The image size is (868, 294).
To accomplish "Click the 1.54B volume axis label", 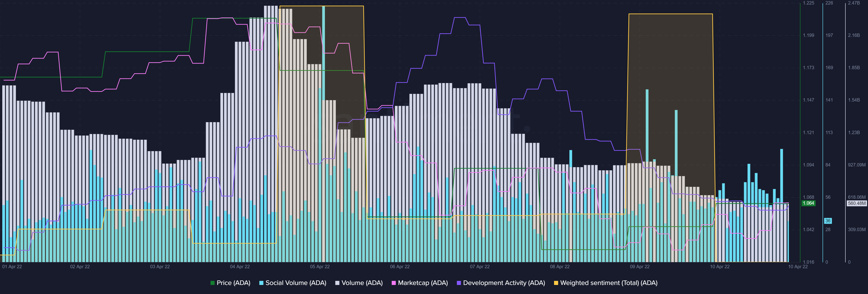I will (x=854, y=100).
